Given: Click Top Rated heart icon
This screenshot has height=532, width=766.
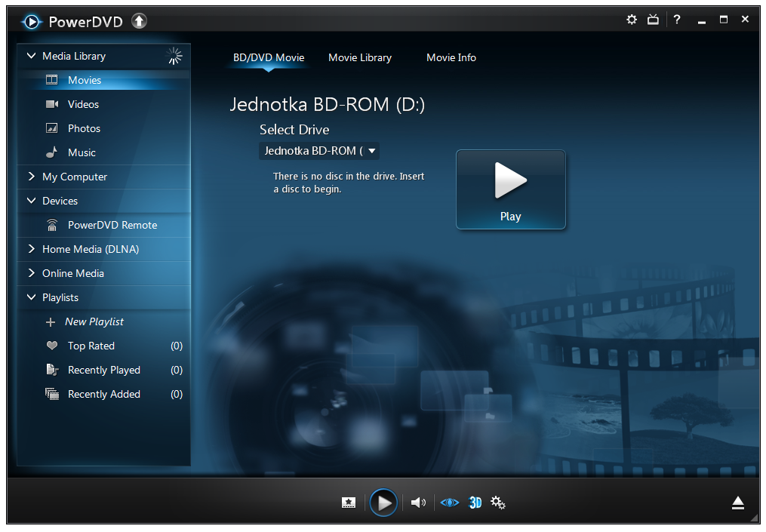Looking at the screenshot, I should (52, 346).
